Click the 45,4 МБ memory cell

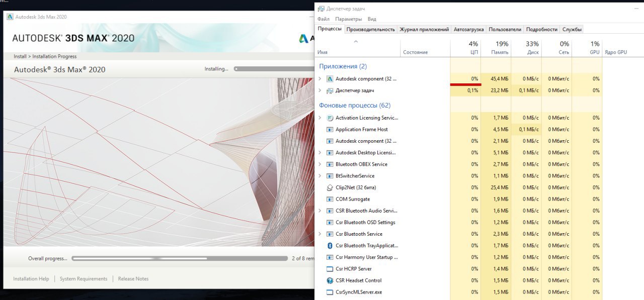tap(496, 79)
